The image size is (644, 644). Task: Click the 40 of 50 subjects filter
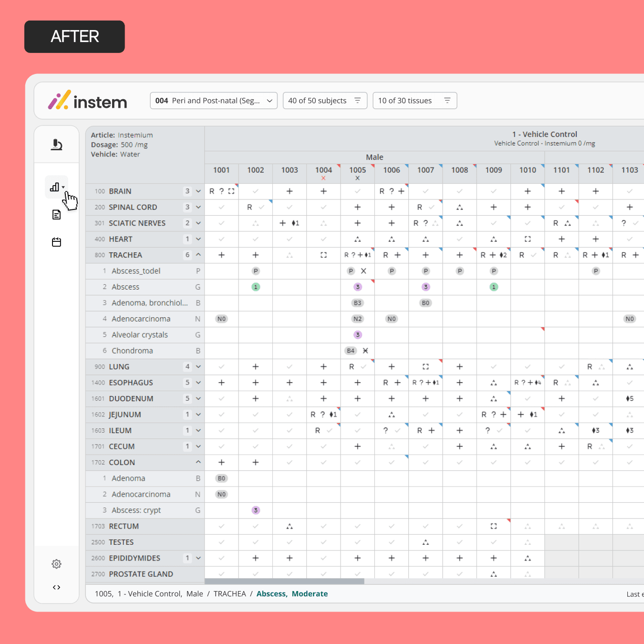tap(325, 101)
